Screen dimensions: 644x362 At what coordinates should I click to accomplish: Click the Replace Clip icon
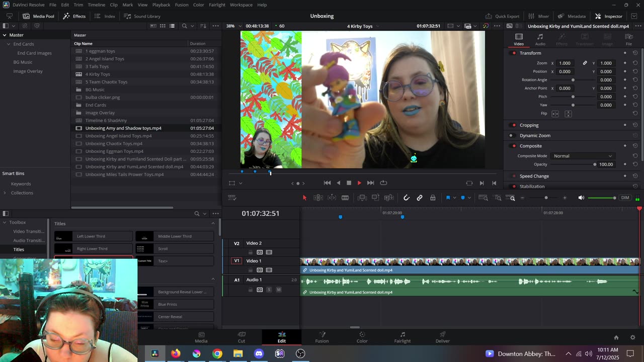[389, 198]
